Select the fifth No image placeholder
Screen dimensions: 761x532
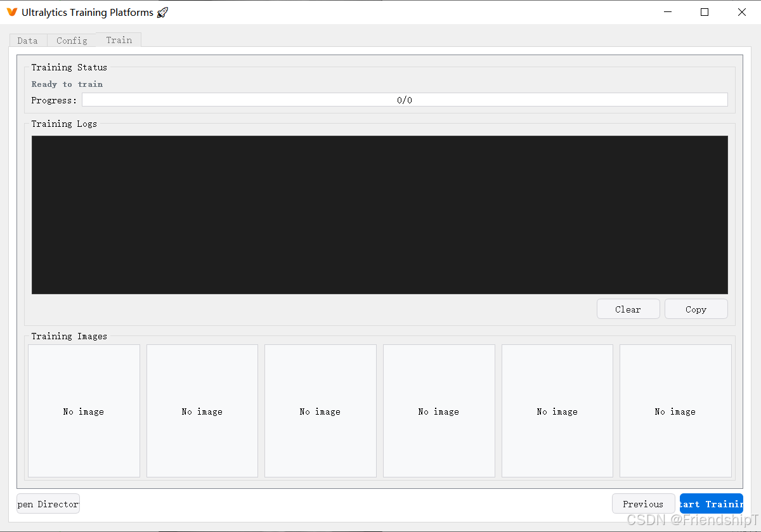[x=557, y=411]
